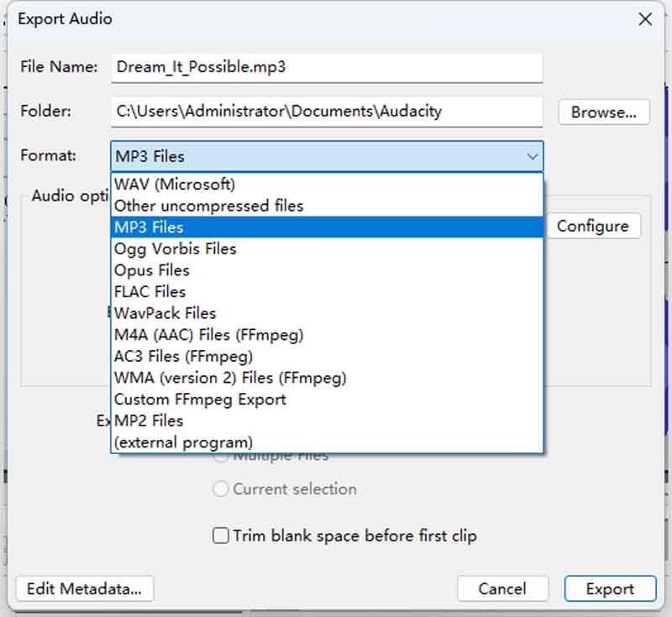Select M4A (AAC) Files (FFmpeg)
This screenshot has width=672, height=617.
[208, 335]
